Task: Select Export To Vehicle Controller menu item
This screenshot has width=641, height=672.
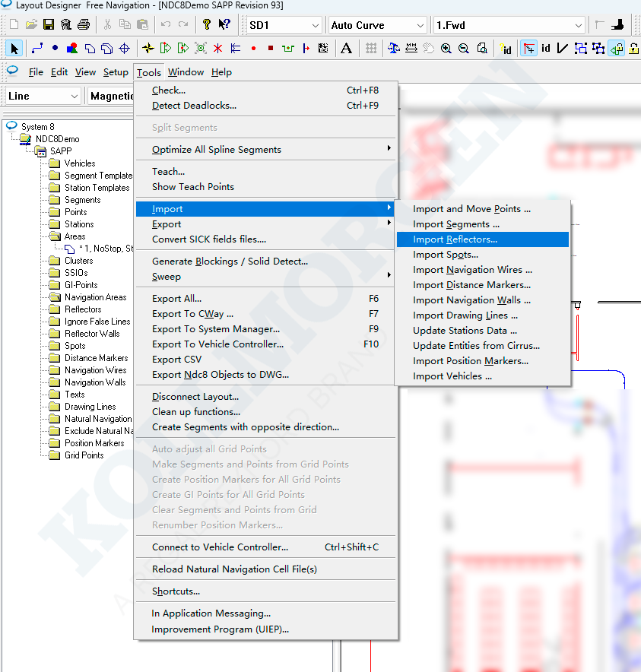Action: point(217,344)
